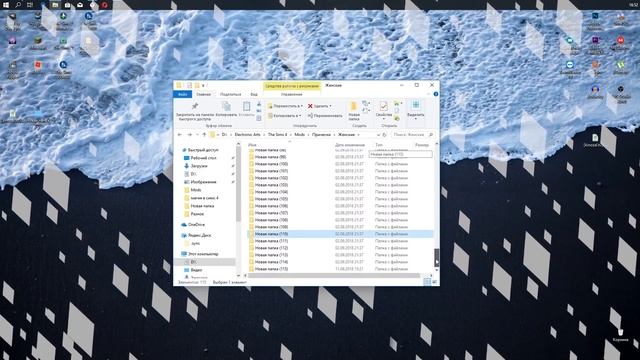
Task: Expand the Свойства dropdown arrow
Action: 383,119
